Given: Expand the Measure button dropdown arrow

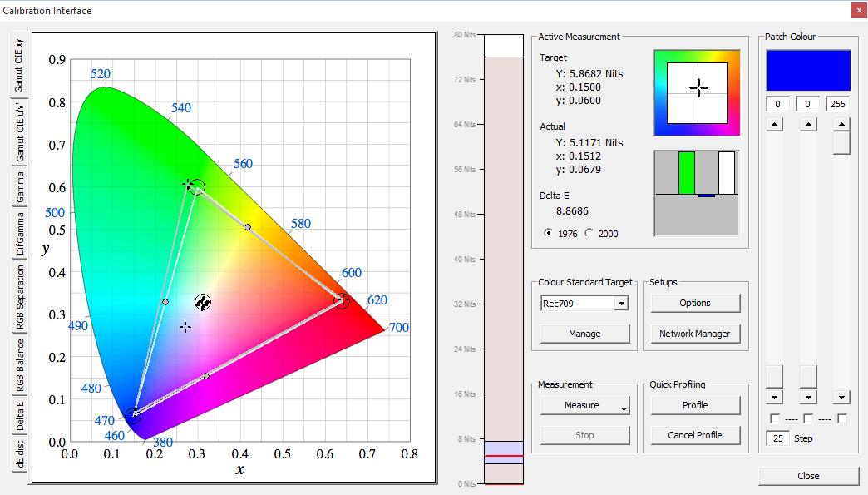Looking at the screenshot, I should click(624, 409).
